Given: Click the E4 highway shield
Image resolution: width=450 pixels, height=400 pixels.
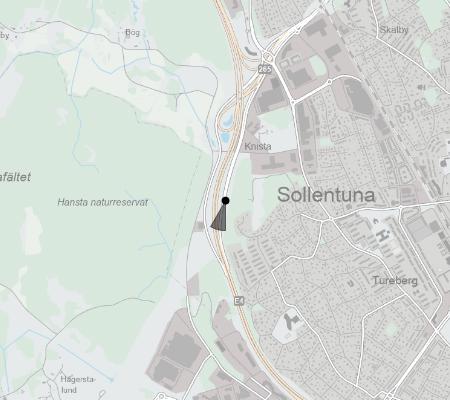Looking at the screenshot, I should (239, 301).
